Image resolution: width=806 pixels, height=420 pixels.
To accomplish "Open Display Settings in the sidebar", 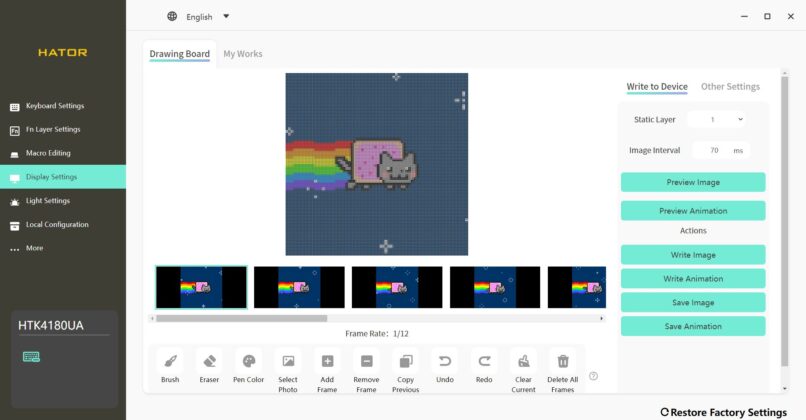I will click(63, 177).
